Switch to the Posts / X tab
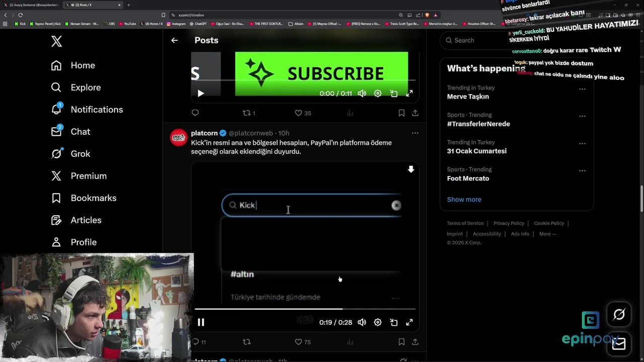This screenshot has width=644, height=362. pyautogui.click(x=94, y=5)
